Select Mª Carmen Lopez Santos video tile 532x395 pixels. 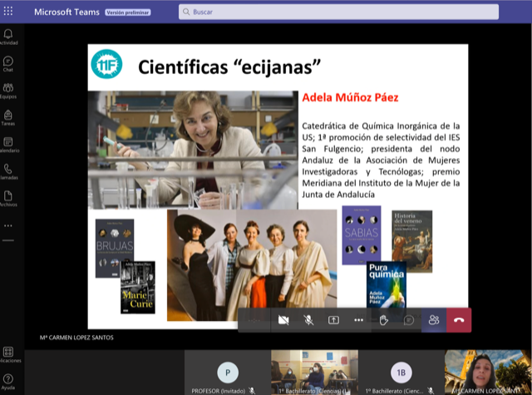pos(488,373)
